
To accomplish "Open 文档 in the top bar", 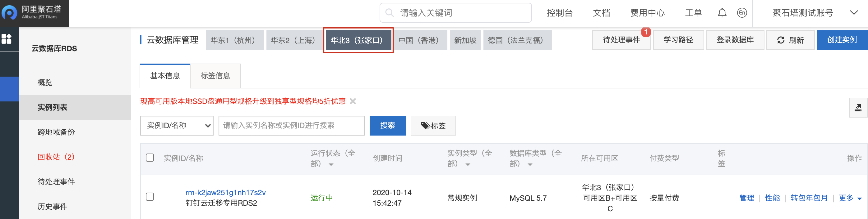I will click(x=602, y=13).
